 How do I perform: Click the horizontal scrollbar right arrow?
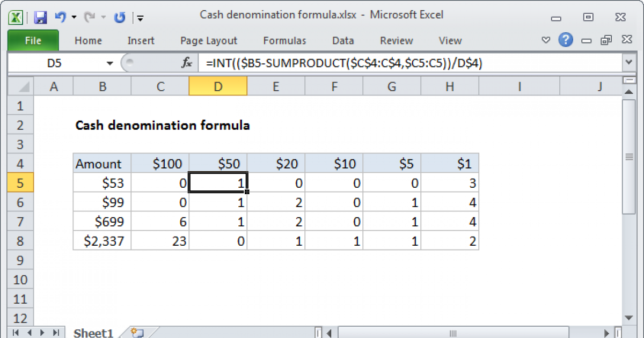606,333
